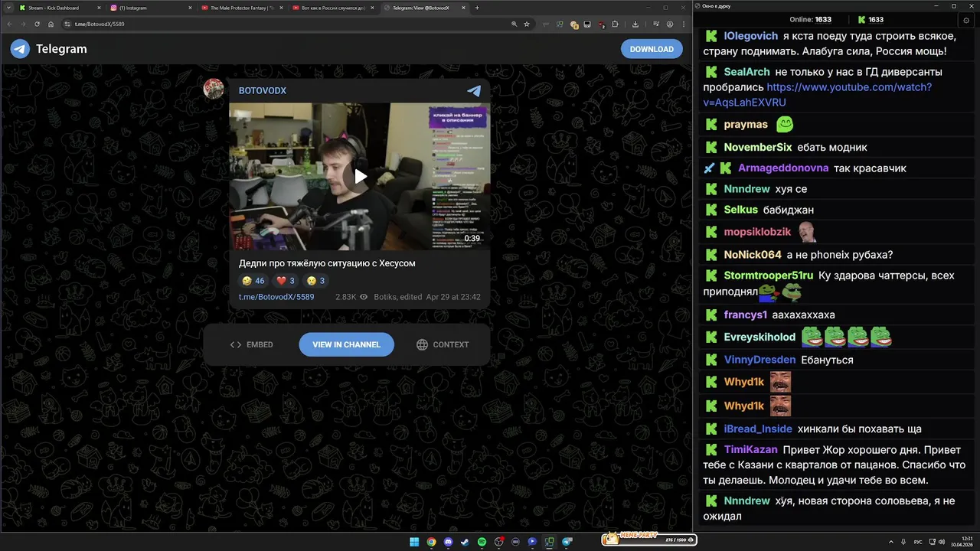Reload the current page
Screen dimensions: 980x551
37,24
